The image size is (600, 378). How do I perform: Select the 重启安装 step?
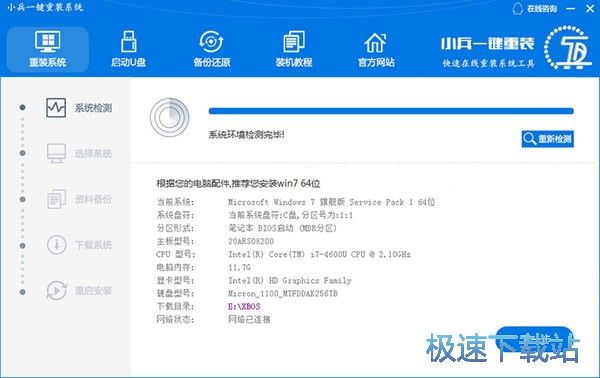[79, 290]
